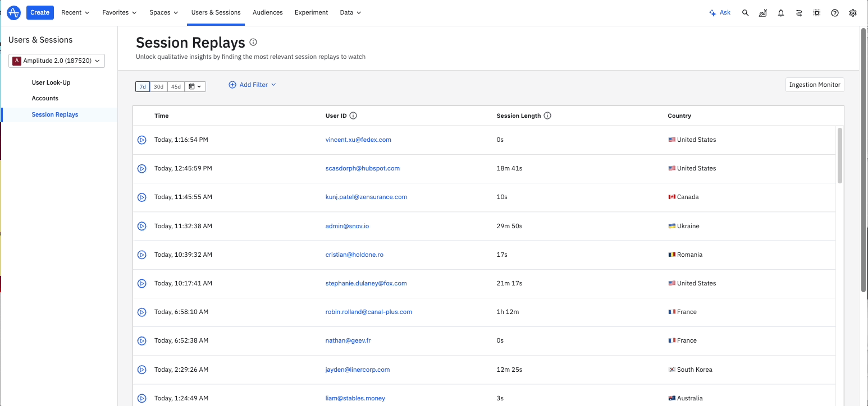The height and width of the screenshot is (406, 868).
Task: Open the search magnifier icon
Action: point(745,12)
